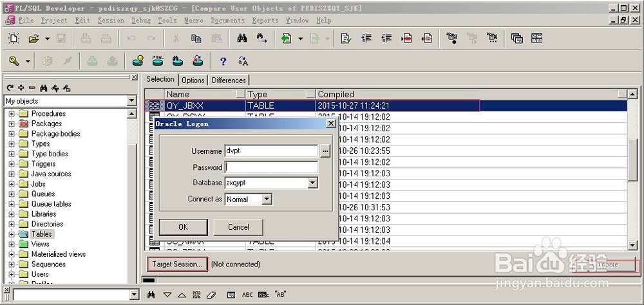Open the My objects filter dropdown
Image resolution: width=644 pixels, height=305 pixels.
(x=132, y=100)
